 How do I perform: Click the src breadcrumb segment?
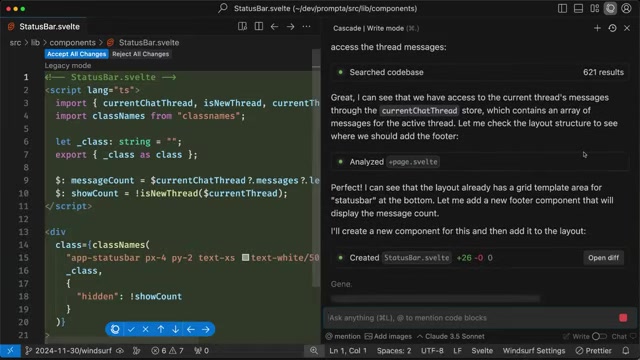(x=16, y=42)
